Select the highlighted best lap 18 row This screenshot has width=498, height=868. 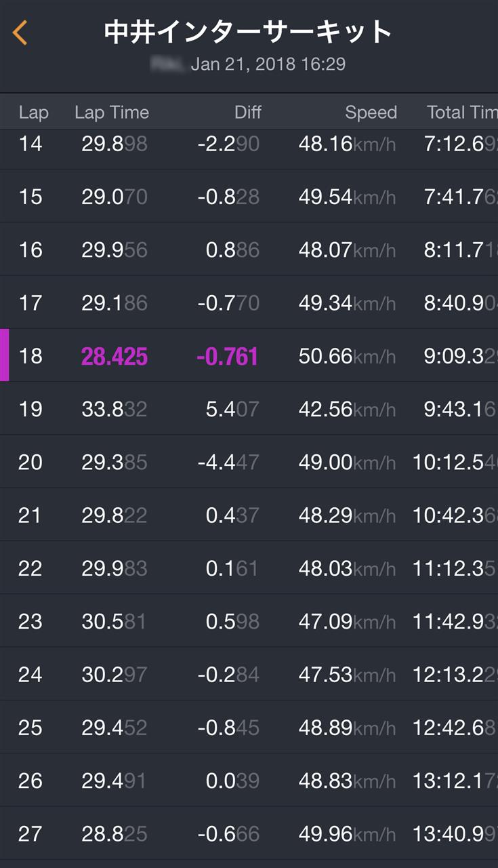(249, 356)
